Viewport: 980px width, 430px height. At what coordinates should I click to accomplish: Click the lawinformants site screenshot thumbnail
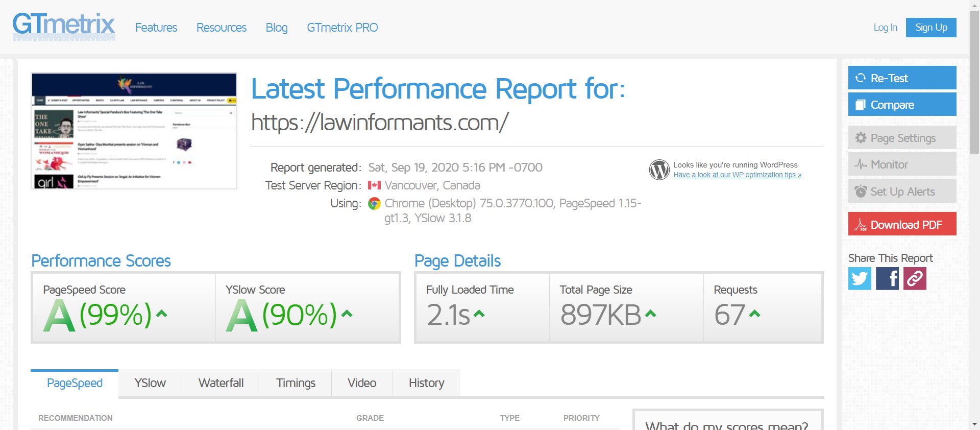134,131
